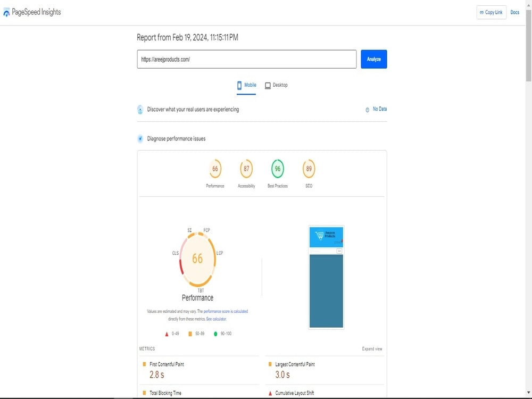This screenshot has width=532, height=399.
Task: Click the desktop monitor icon
Action: (268, 86)
